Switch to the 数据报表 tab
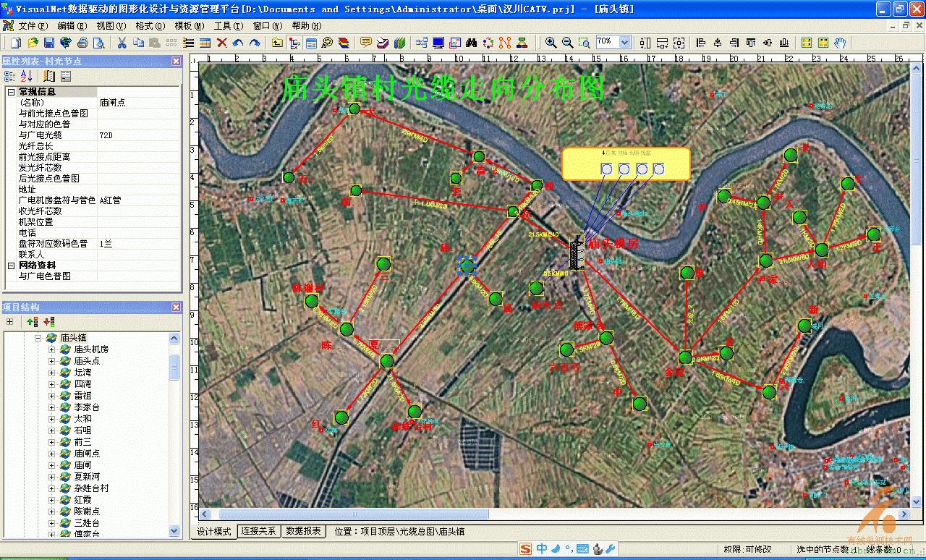 click(303, 531)
